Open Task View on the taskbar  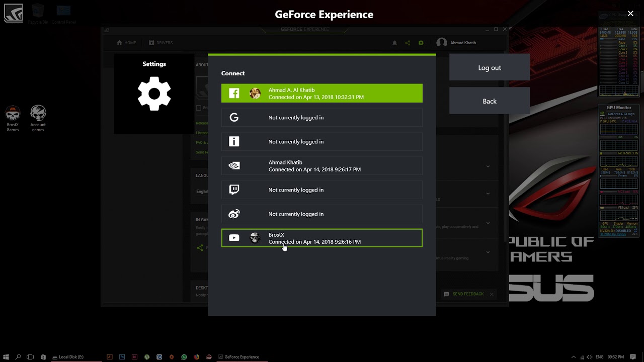(30, 357)
